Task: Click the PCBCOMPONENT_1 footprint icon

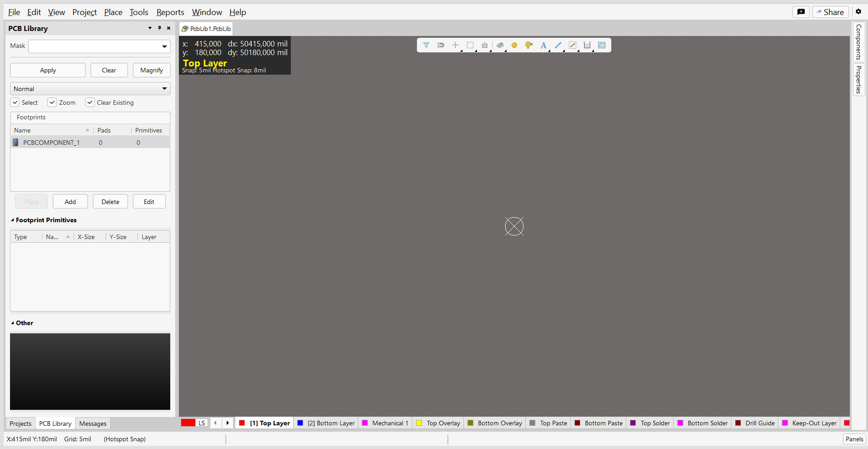Action: 16,143
